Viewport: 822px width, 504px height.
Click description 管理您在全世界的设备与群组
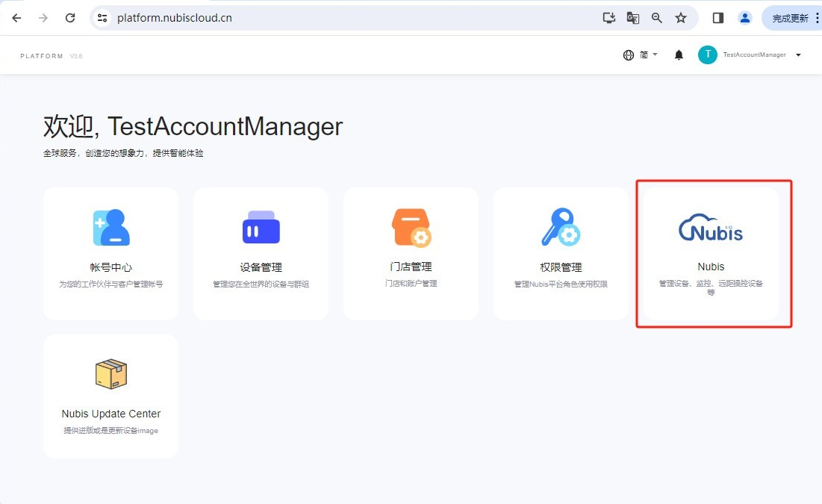pyautogui.click(x=261, y=284)
